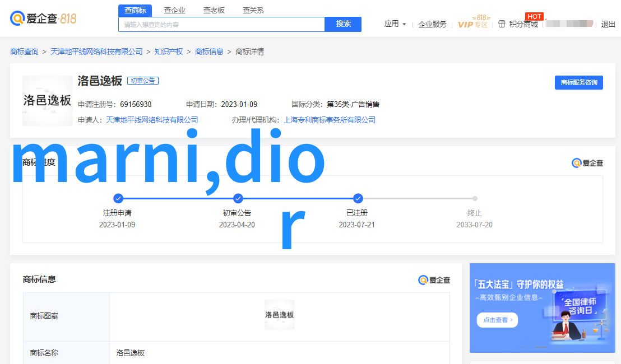Switch to the 查企业 tab
The image size is (621, 364).
click(174, 10)
